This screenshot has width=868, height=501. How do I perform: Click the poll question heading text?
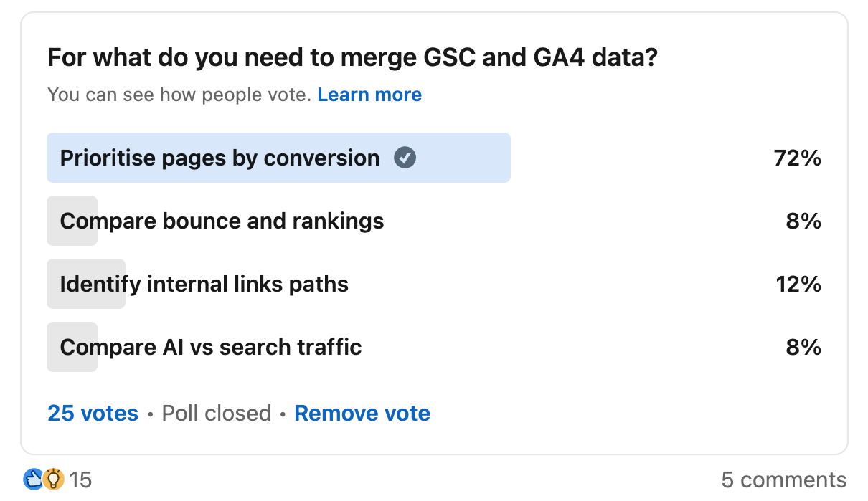point(353,57)
